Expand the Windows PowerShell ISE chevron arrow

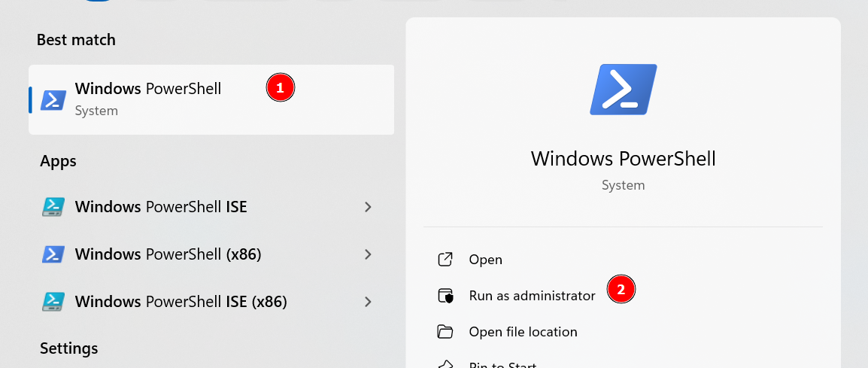click(x=368, y=207)
